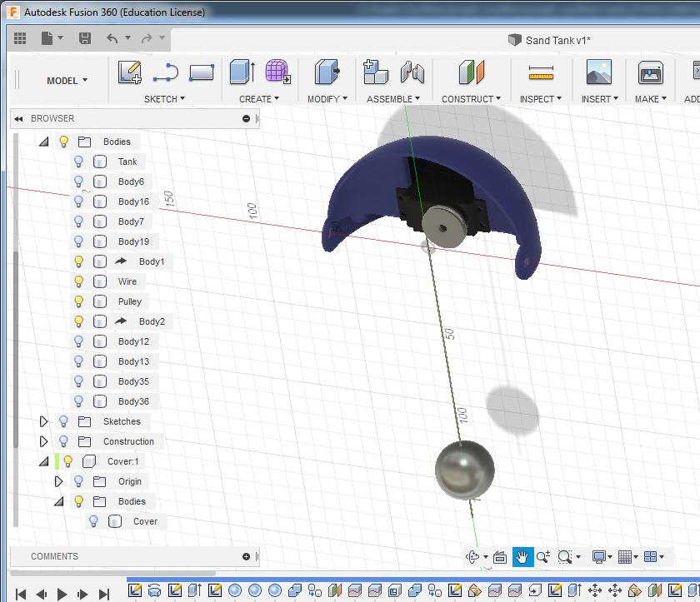Click the 3D Print make icon
The height and width of the screenshot is (602, 700).
[x=651, y=72]
